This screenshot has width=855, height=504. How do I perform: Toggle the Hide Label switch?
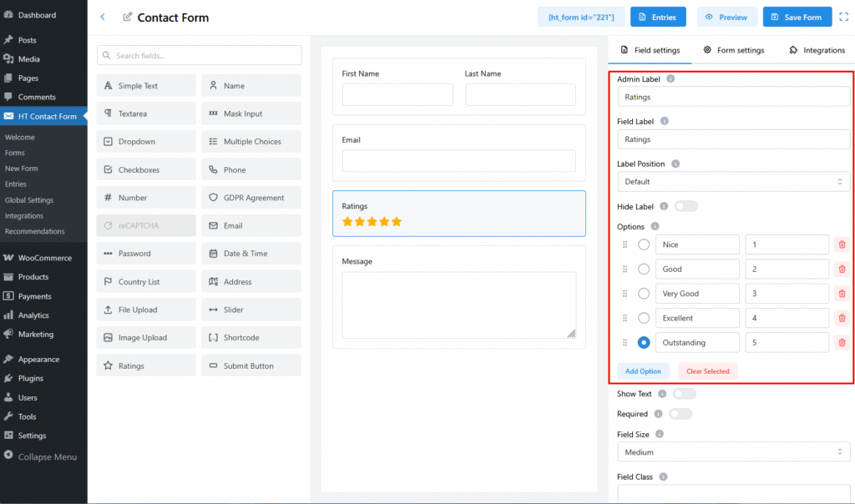coord(685,206)
